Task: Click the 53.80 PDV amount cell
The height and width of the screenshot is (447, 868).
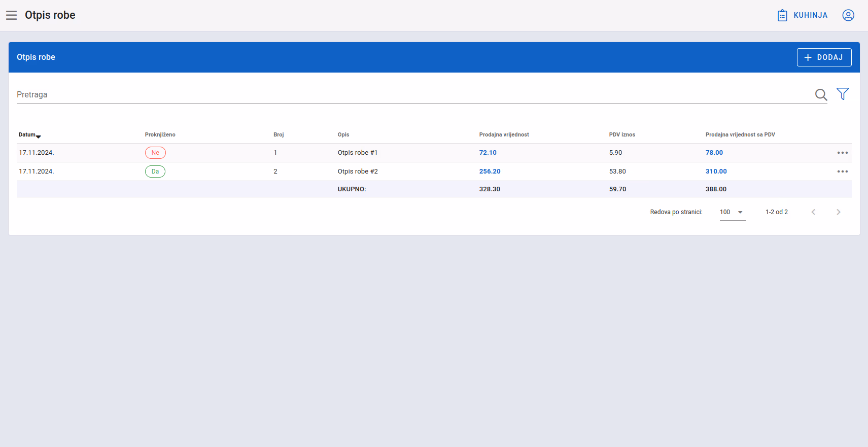Action: pyautogui.click(x=617, y=171)
